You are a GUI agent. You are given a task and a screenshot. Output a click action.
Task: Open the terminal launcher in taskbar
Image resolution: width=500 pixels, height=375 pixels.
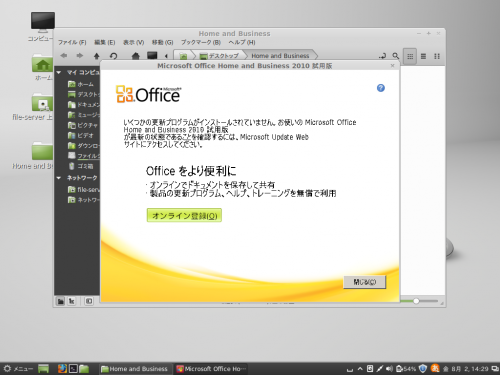pos(73,368)
